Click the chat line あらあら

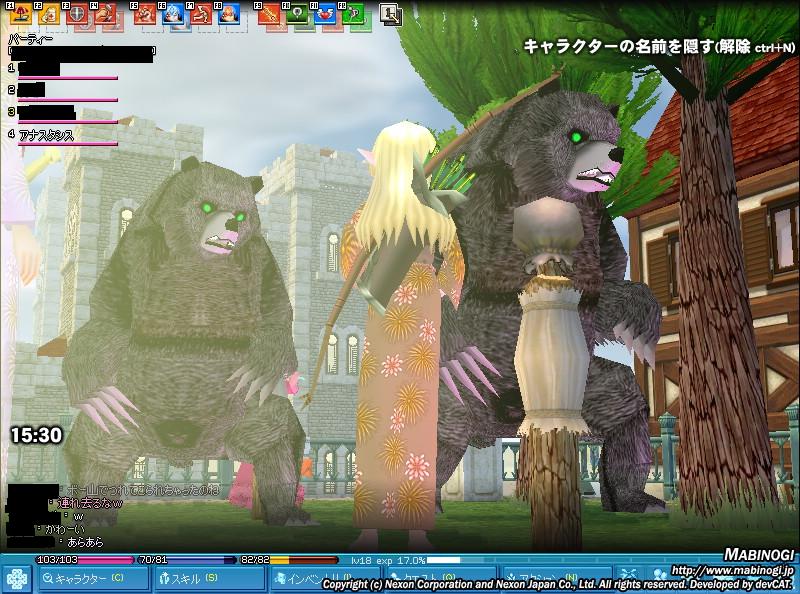point(85,542)
